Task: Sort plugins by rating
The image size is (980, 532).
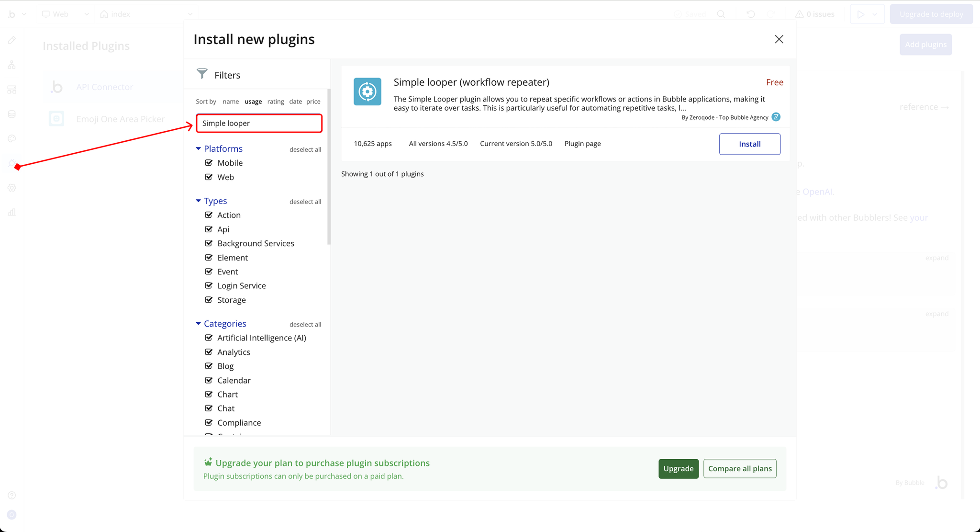Action: 275,102
